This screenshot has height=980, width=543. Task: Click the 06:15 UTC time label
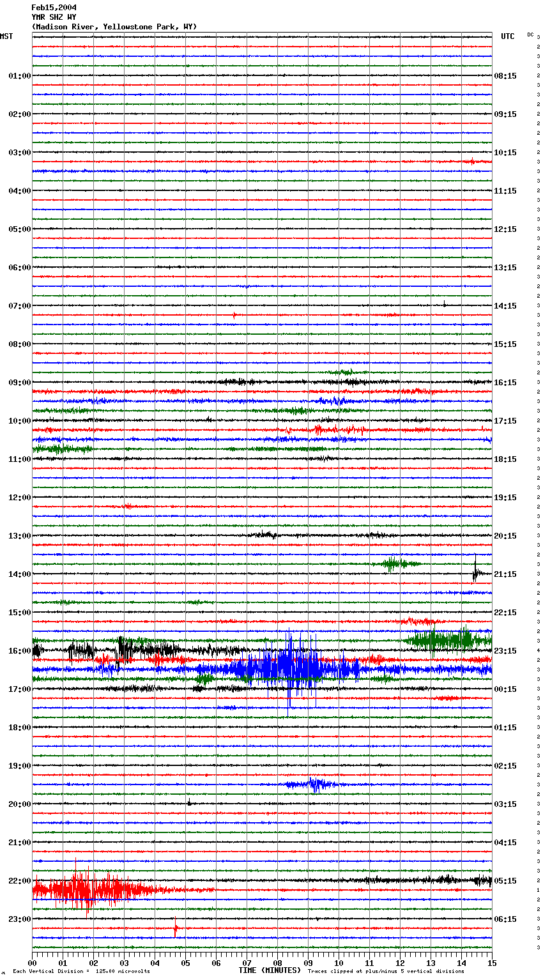505,919
